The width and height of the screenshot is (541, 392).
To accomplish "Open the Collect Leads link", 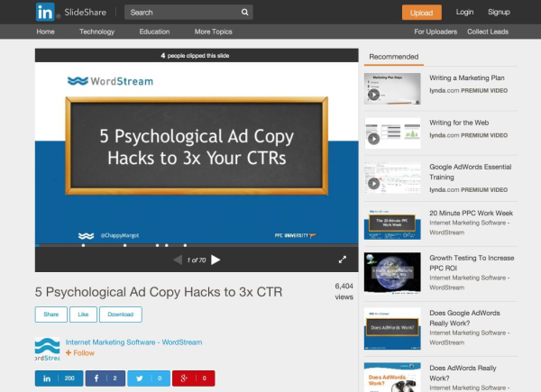I will 488,32.
